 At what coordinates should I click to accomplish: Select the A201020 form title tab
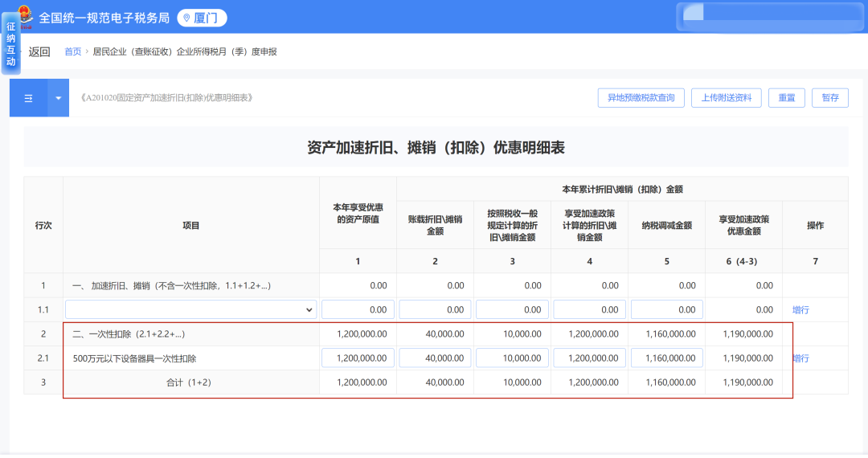point(167,98)
